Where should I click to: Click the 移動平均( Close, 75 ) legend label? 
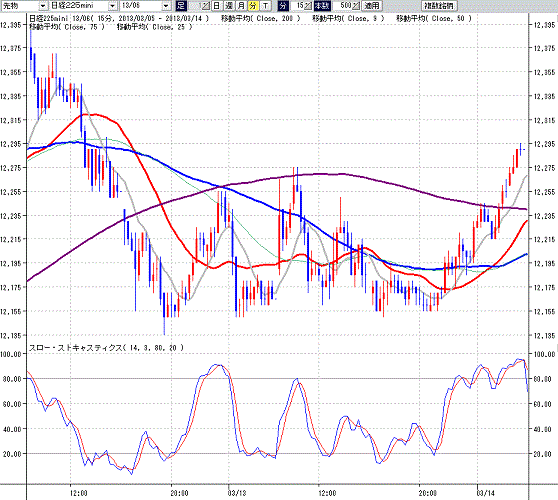67,27
